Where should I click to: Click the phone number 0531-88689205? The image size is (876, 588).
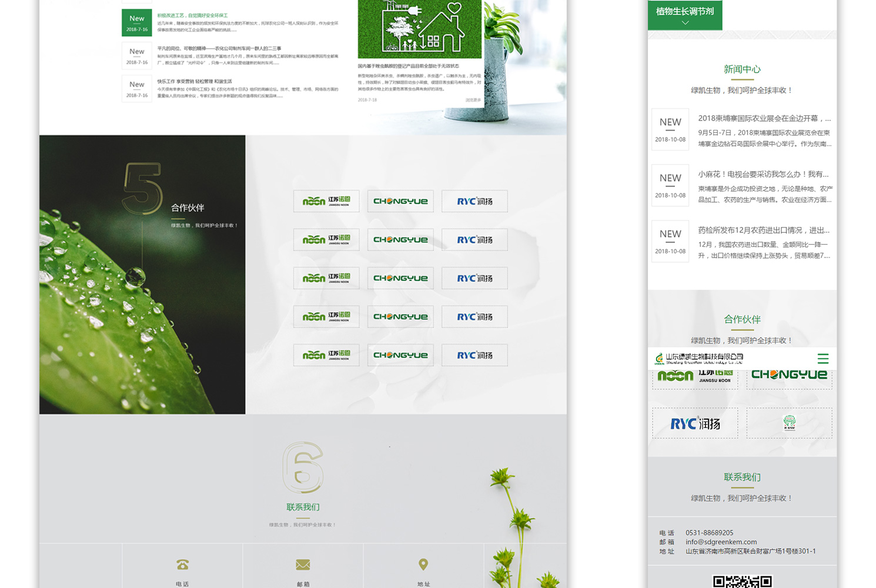(709, 533)
